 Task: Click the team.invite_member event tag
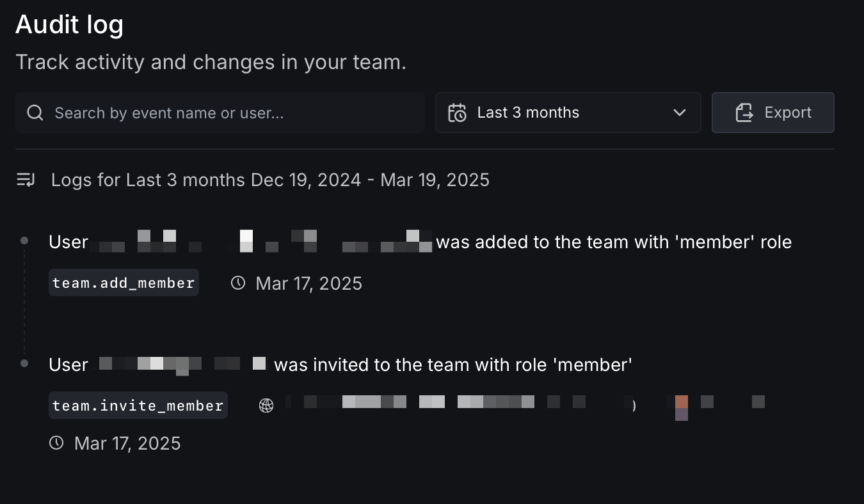tap(138, 406)
